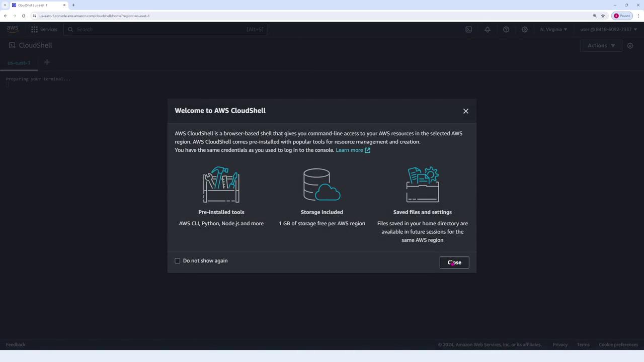Click the AWS CLI, Python, Node.js text
Viewport: 644px width, 362px height.
pos(221,224)
